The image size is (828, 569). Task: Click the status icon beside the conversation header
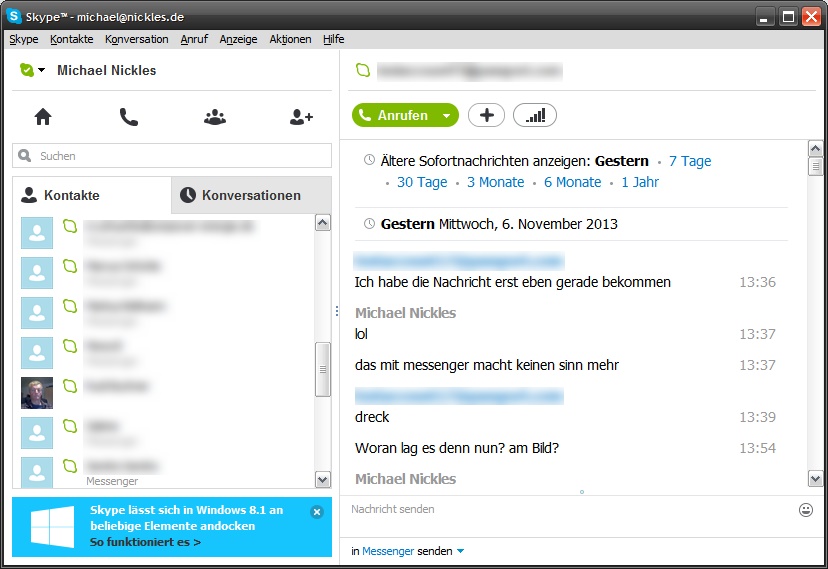pyautogui.click(x=363, y=70)
